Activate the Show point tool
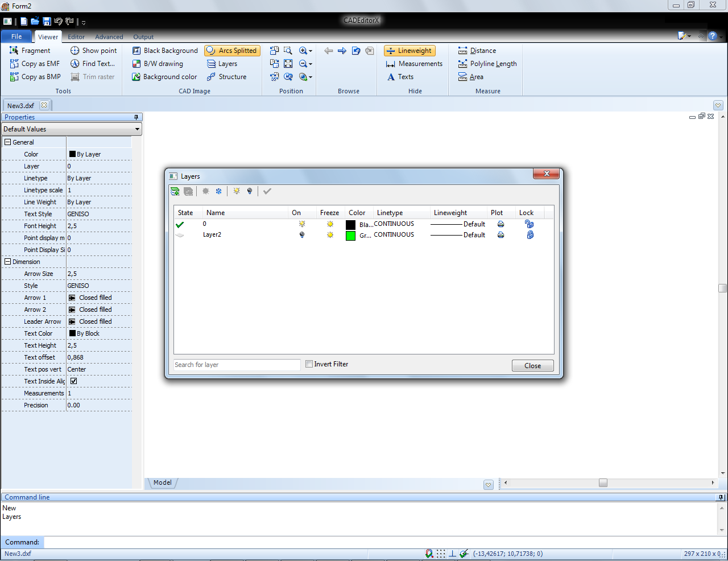The height and width of the screenshot is (561, 728). (x=93, y=51)
